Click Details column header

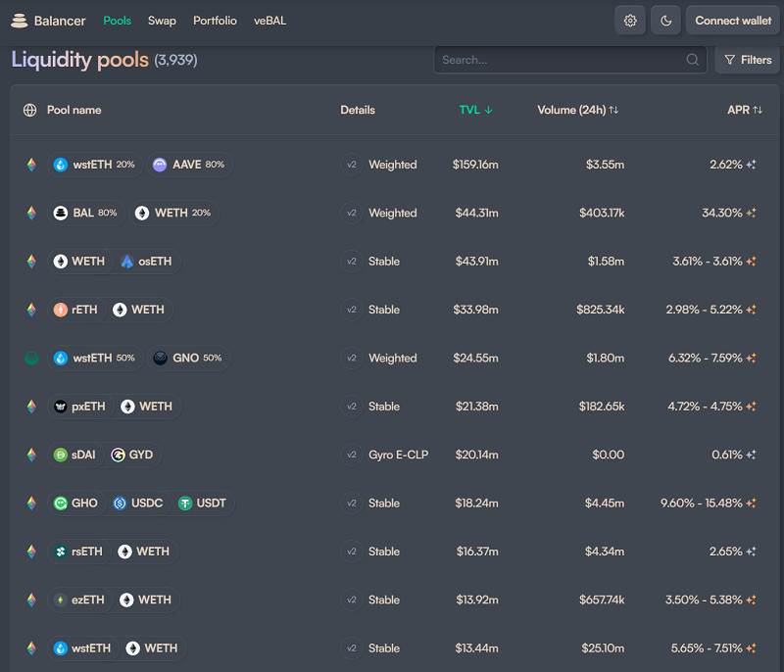click(x=358, y=110)
